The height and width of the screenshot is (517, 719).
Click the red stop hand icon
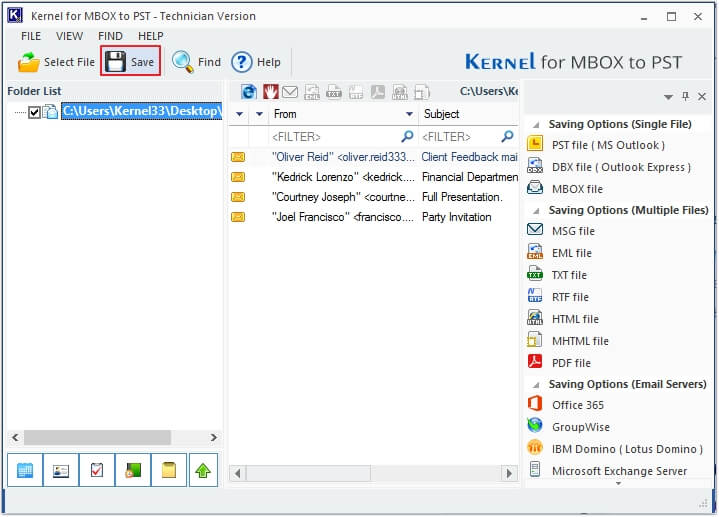tap(271, 92)
